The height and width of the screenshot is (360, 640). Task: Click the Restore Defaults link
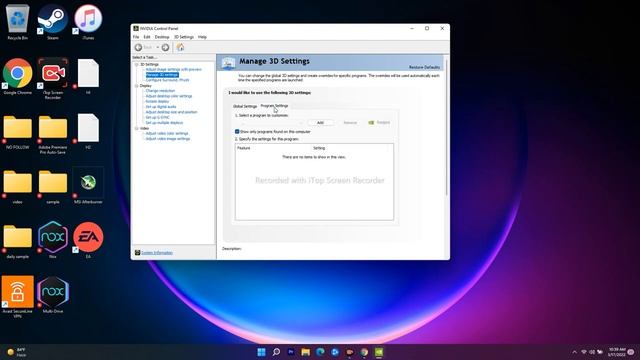424,67
